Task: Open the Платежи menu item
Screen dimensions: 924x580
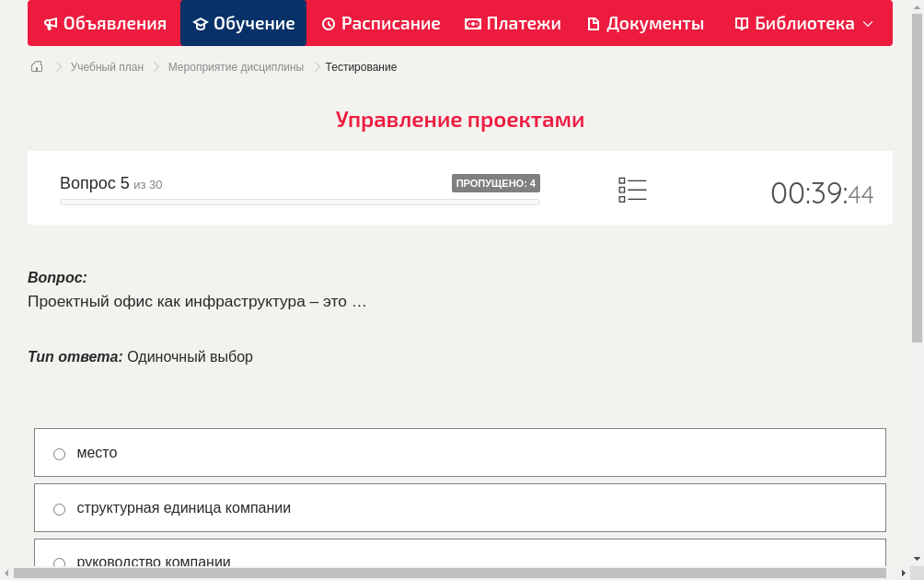Action: click(513, 23)
